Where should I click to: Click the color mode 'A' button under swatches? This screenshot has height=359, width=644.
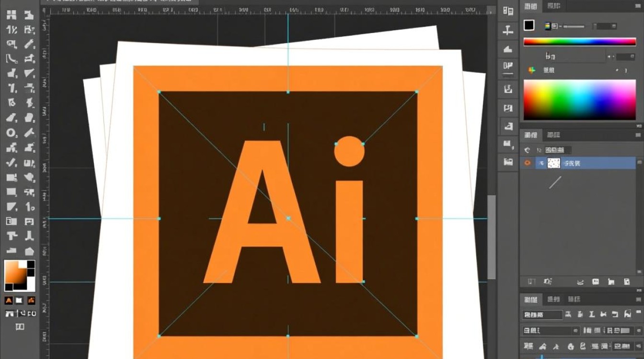[9, 301]
